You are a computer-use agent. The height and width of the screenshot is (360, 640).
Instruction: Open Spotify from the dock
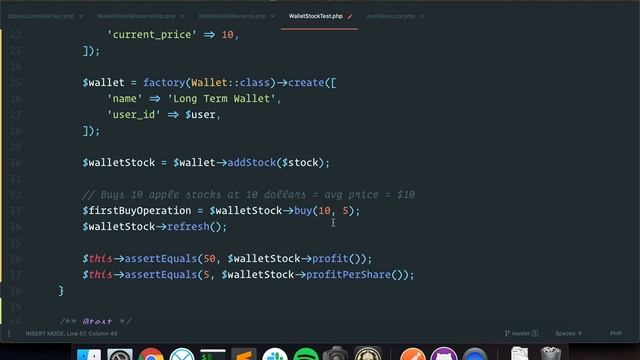tap(306, 354)
